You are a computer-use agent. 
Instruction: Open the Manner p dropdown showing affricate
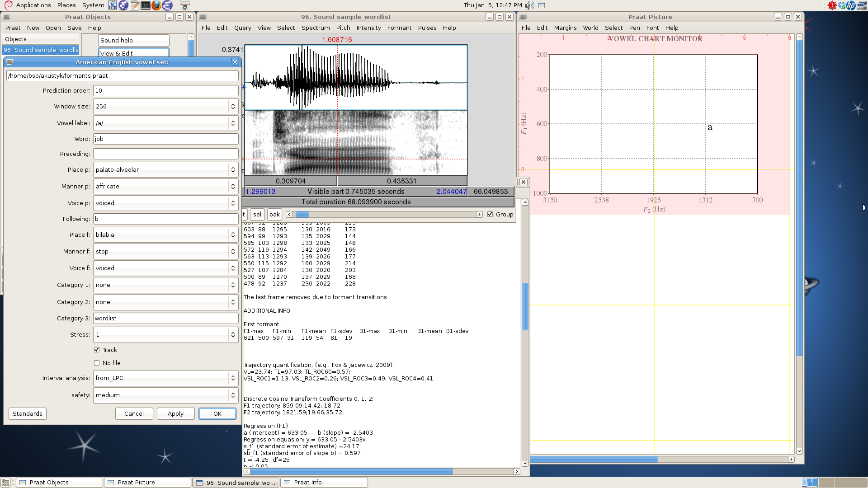tap(165, 186)
